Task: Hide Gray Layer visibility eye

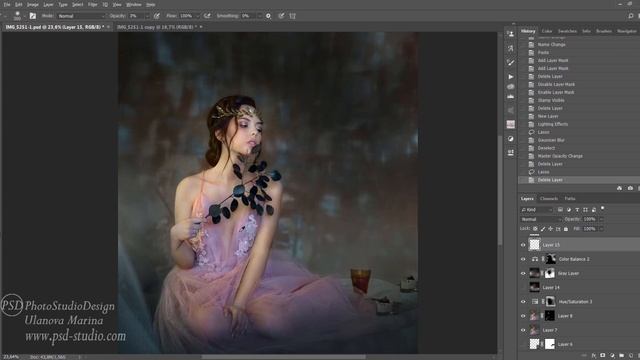Action: point(523,273)
